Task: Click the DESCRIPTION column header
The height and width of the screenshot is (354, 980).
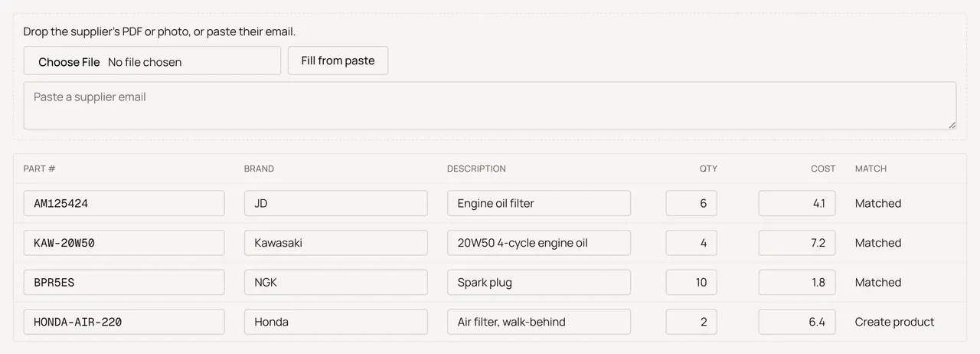Action: coord(476,169)
